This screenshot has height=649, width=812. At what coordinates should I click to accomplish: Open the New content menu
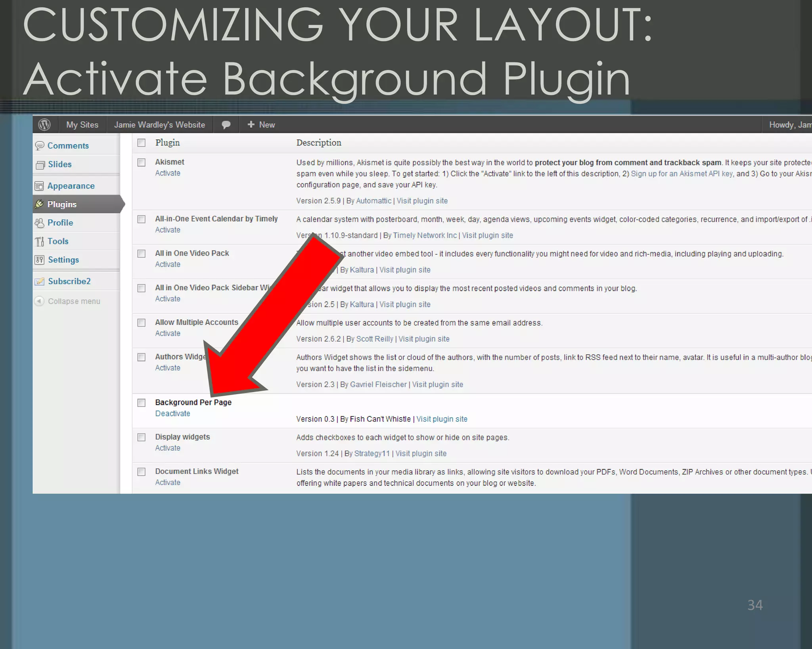tap(261, 125)
